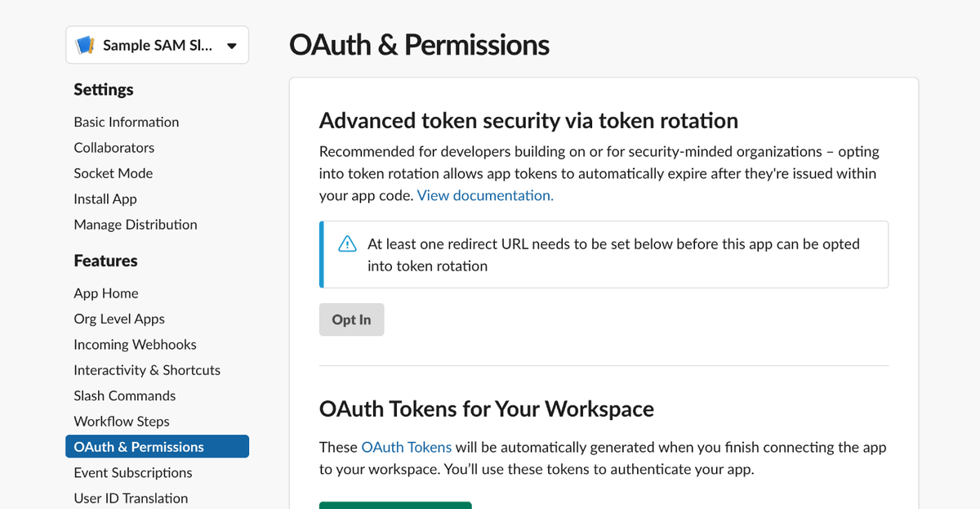Screen dimensions: 980x509
Task: Click the Sample SAM app icon
Action: [85, 46]
